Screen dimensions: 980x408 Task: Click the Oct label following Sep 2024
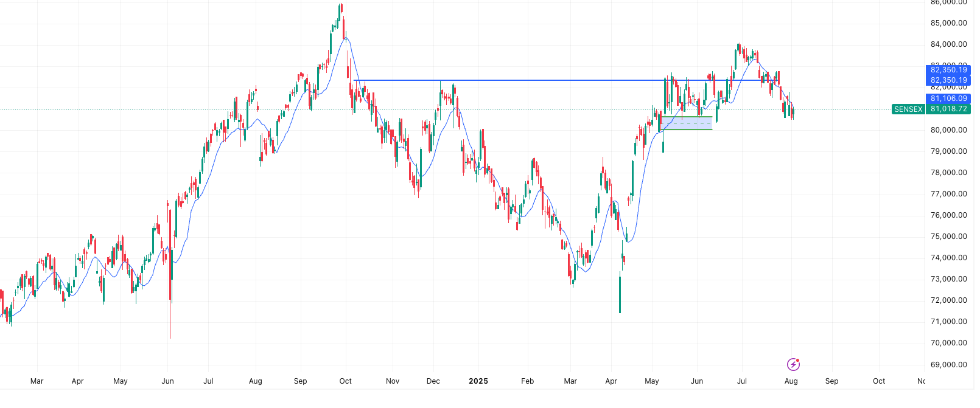[345, 381]
